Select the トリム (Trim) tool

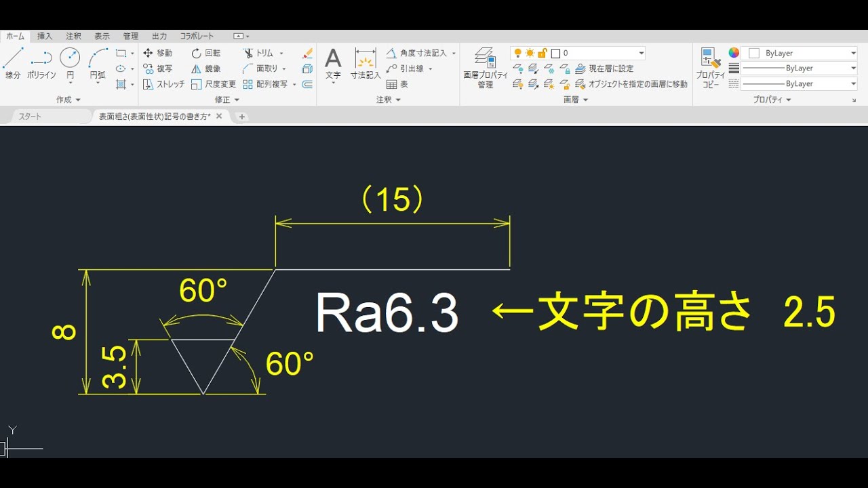click(258, 53)
